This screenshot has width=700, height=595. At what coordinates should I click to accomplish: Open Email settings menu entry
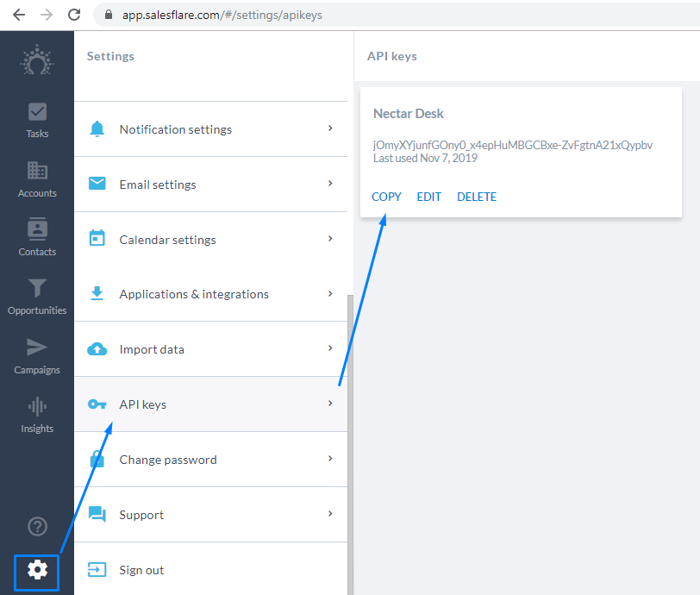click(210, 185)
